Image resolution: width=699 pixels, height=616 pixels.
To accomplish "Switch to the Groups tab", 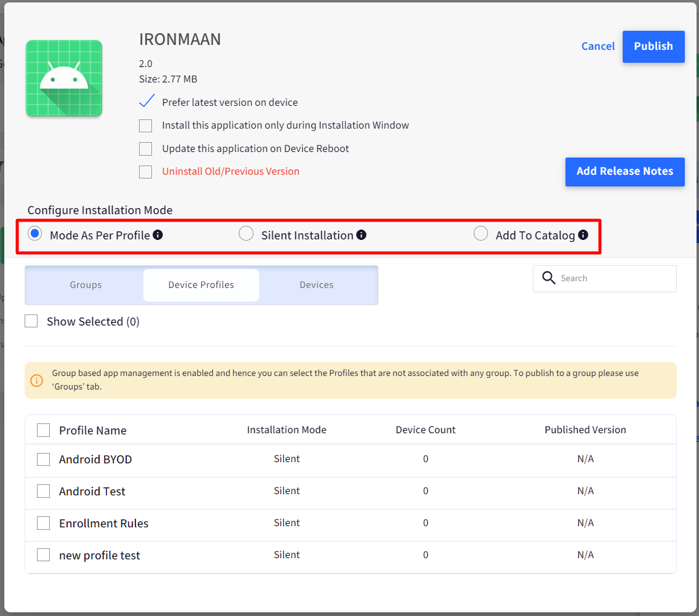I will (86, 285).
